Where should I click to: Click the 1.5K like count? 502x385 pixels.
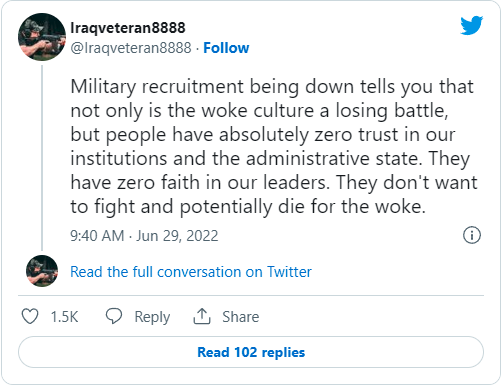tap(64, 317)
